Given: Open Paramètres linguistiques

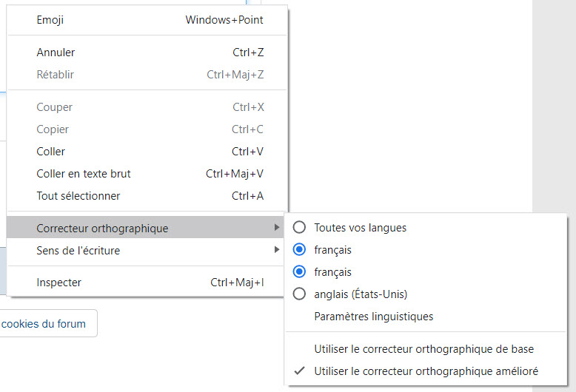Looking at the screenshot, I should [x=374, y=317].
